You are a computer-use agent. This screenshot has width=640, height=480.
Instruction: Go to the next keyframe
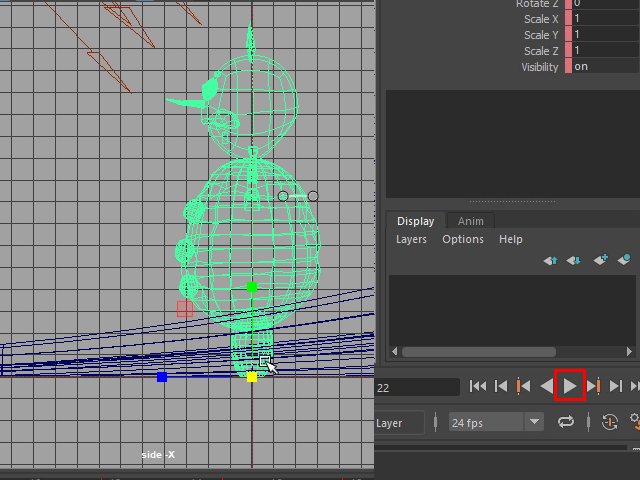[x=593, y=386]
